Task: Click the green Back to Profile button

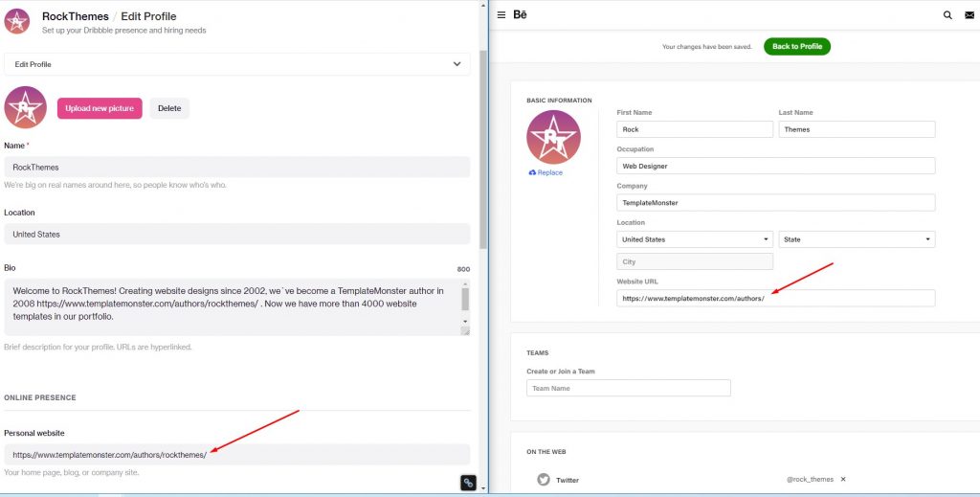Action: [796, 46]
